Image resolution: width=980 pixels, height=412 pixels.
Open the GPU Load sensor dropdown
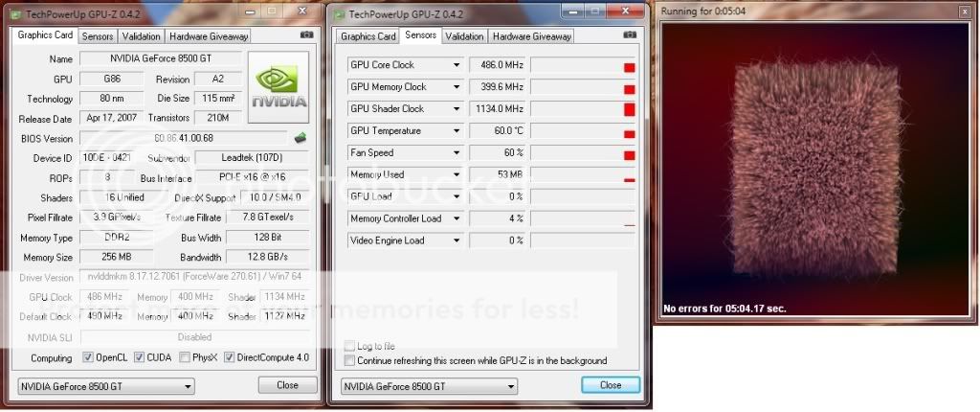[457, 196]
